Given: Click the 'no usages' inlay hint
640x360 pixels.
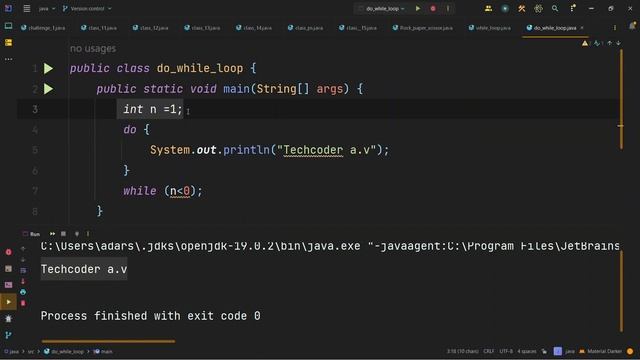Looking at the screenshot, I should click(93, 49).
